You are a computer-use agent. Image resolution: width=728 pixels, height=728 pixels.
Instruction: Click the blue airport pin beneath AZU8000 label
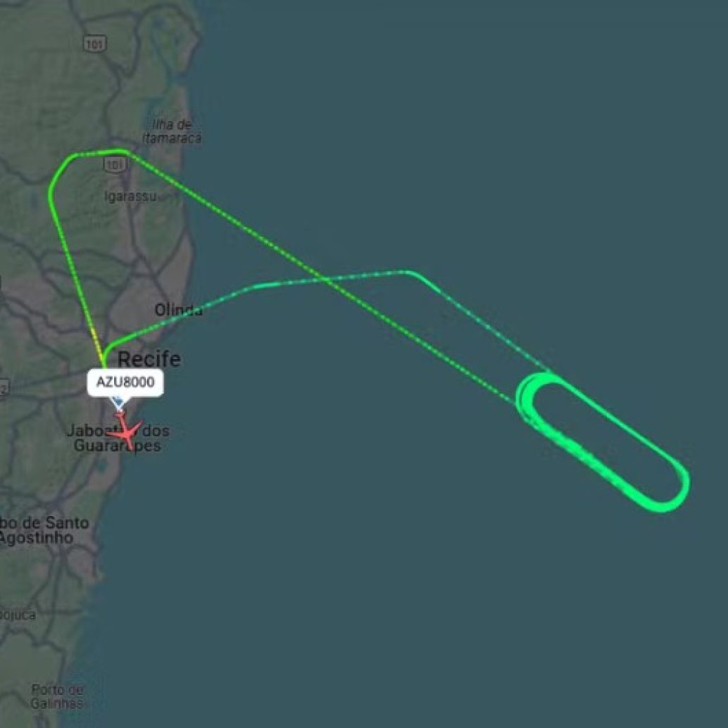click(x=118, y=401)
